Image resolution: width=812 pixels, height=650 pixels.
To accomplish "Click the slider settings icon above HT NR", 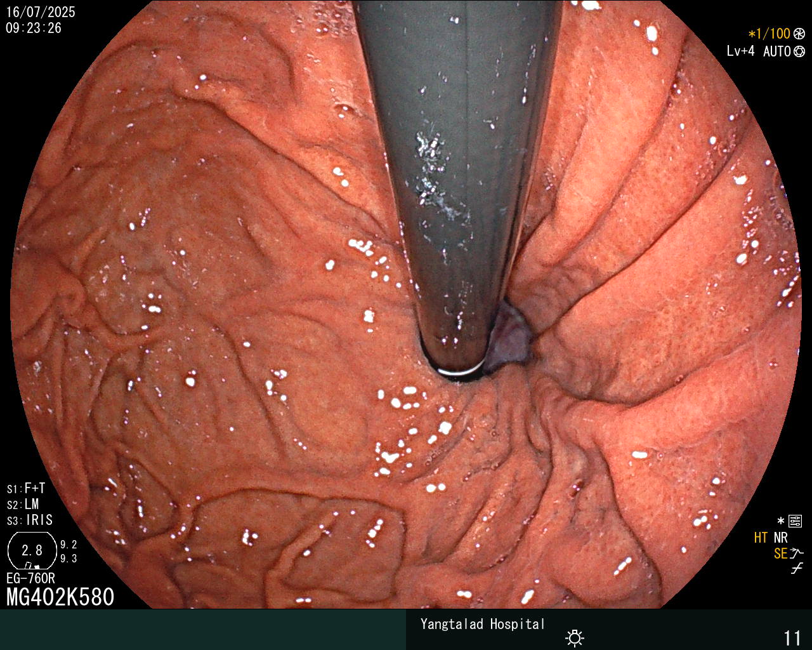I will click(795, 522).
